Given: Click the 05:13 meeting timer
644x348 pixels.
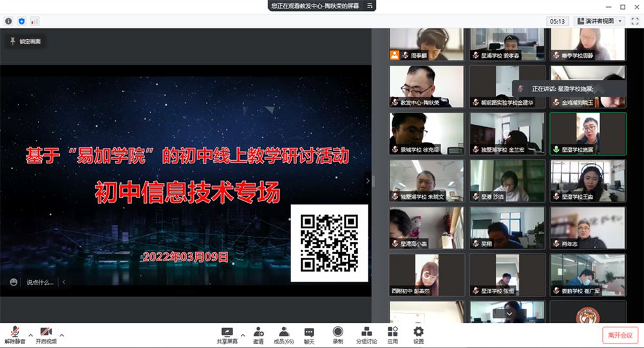Looking at the screenshot, I should point(557,21).
